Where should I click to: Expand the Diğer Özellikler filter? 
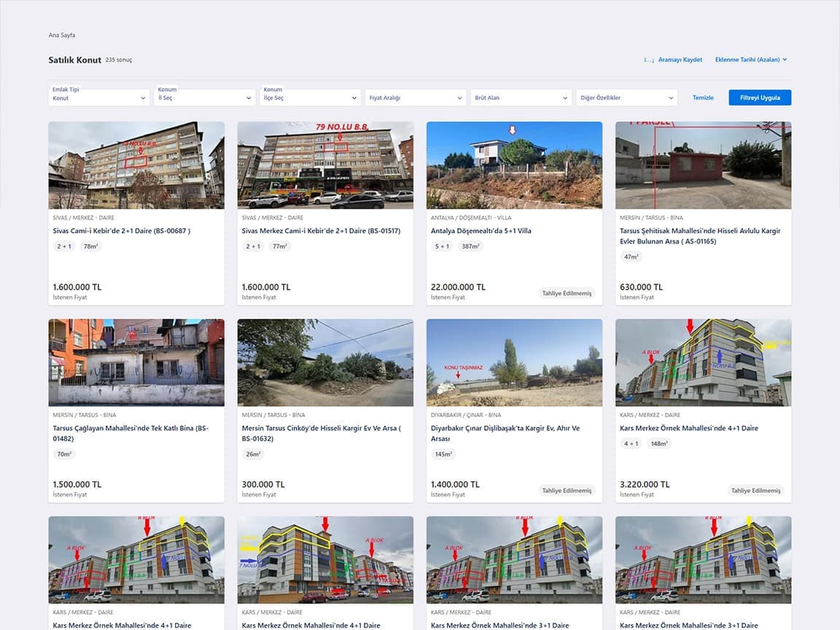(x=627, y=98)
